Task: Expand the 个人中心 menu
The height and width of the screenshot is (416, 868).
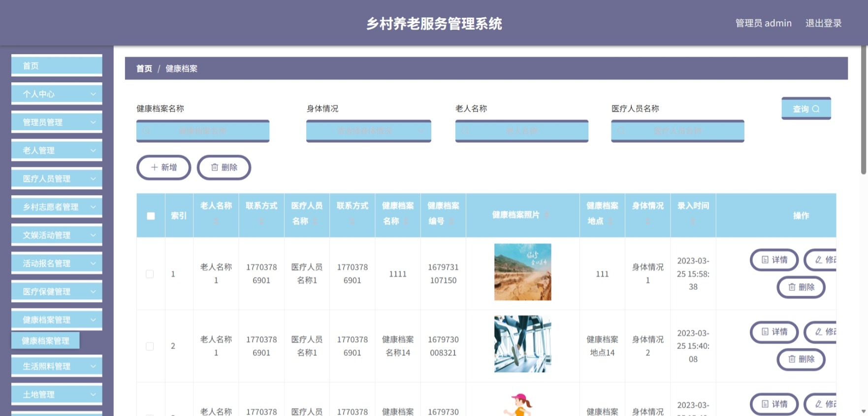Action: coord(57,94)
